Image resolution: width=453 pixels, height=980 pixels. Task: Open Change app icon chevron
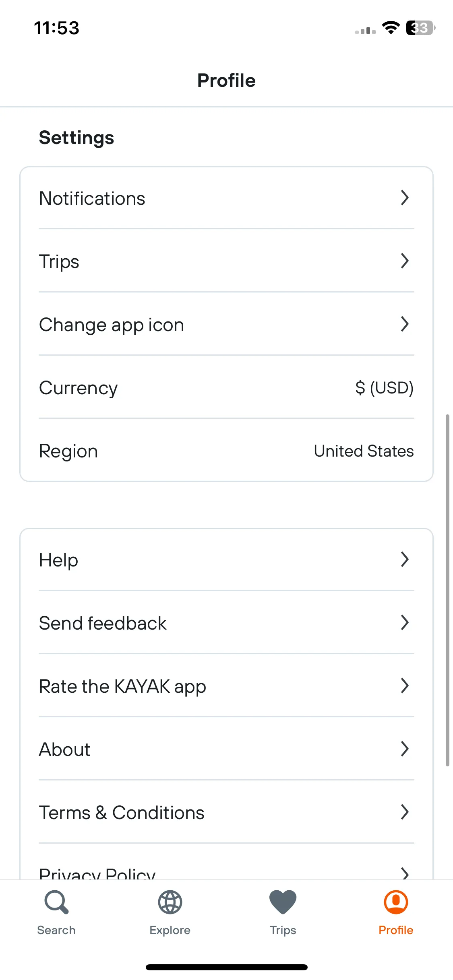coord(405,324)
